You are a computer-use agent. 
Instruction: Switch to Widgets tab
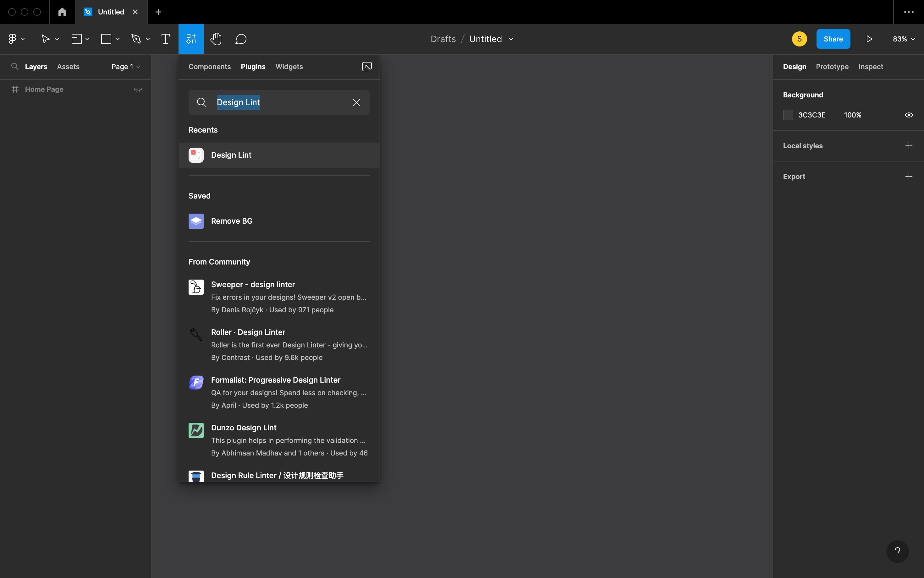pos(289,67)
